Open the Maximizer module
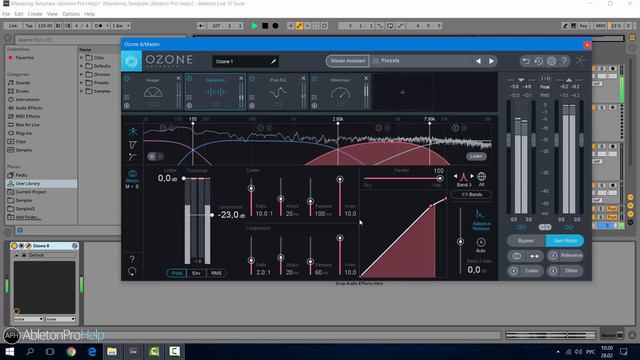 pos(340,92)
